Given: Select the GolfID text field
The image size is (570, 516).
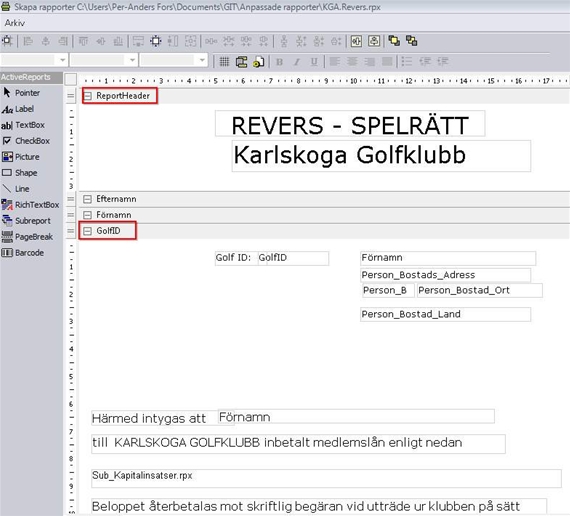Looking at the screenshot, I should click(293, 258).
